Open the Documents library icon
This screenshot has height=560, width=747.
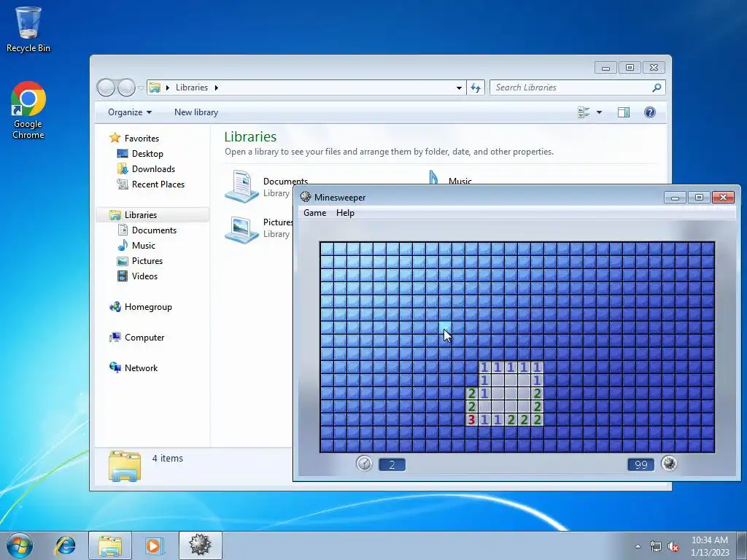(x=242, y=186)
